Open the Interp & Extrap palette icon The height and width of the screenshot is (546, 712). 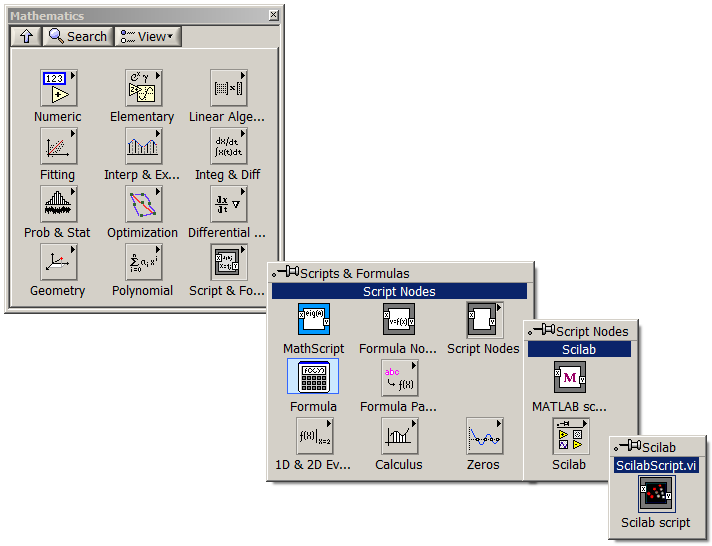pyautogui.click(x=143, y=146)
